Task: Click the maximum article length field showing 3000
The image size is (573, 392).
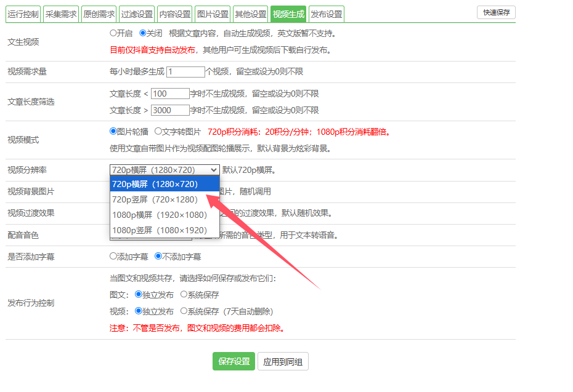Action: tap(170, 110)
